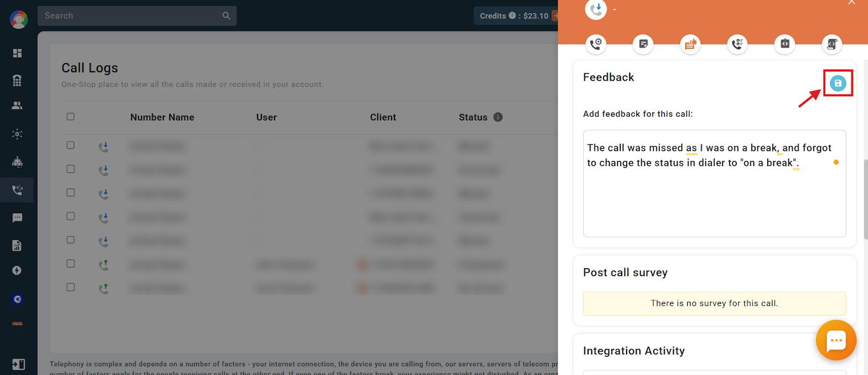Image resolution: width=868 pixels, height=375 pixels.
Task: Click the User column header
Action: point(266,117)
